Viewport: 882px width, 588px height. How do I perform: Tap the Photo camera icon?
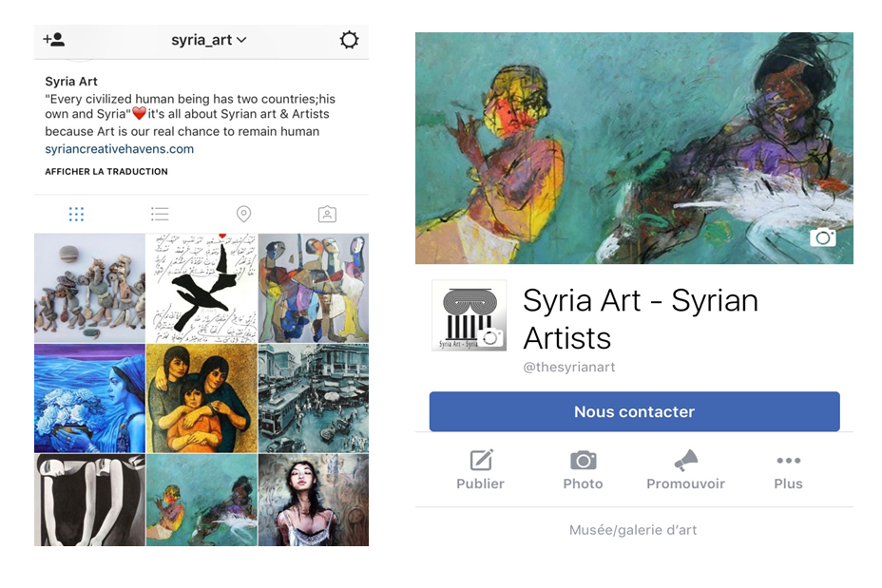[x=583, y=462]
